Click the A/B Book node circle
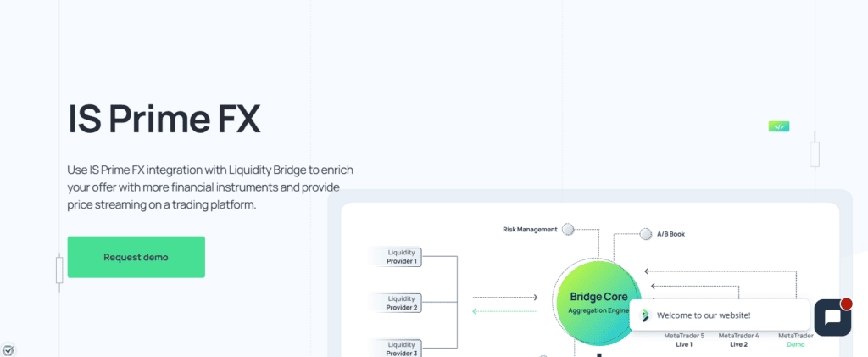This screenshot has height=357, width=868. click(645, 234)
